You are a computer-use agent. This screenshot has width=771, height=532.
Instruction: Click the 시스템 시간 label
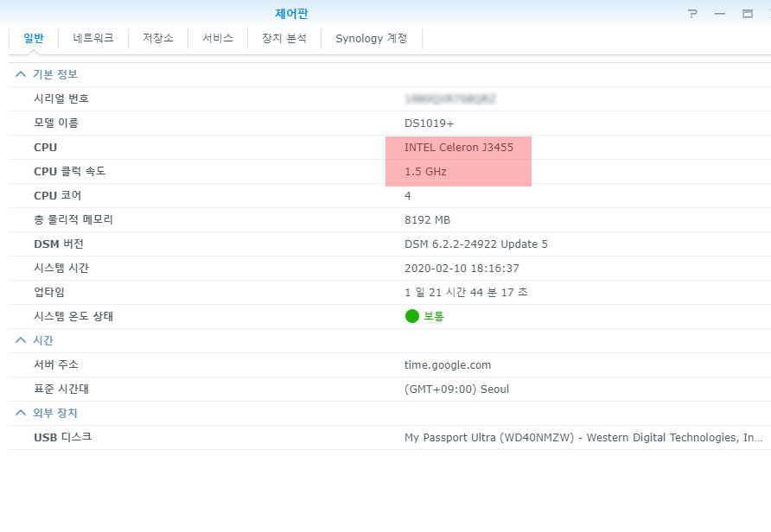[61, 268]
